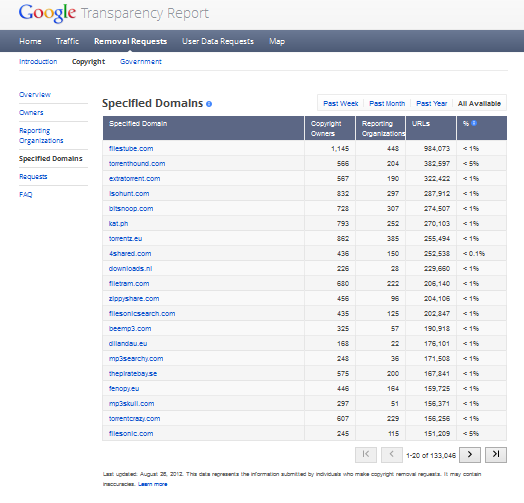Go to the first page arrow
The width and height of the screenshot is (524, 503).
[x=366, y=455]
